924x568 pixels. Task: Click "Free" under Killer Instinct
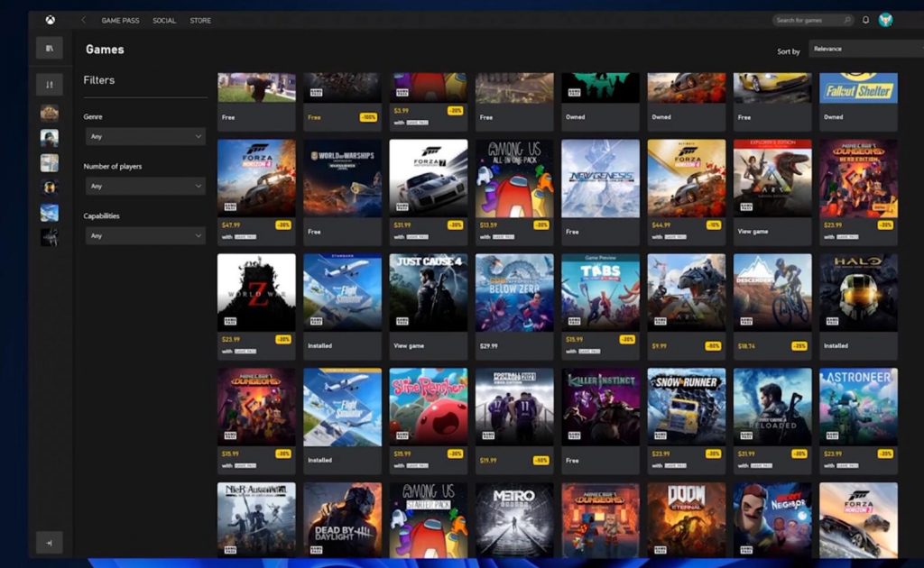572,461
